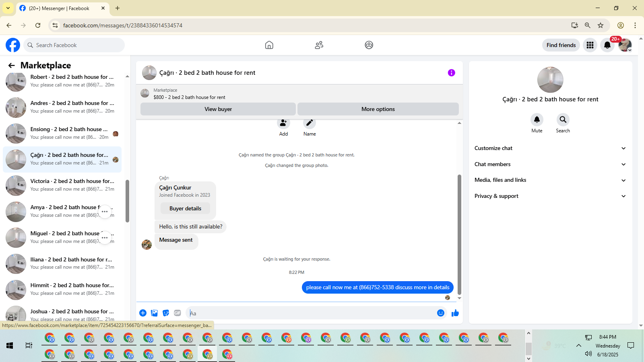Screen dimensions: 644x362
Task: Open Victoria conversation in list
Action: click(x=62, y=185)
